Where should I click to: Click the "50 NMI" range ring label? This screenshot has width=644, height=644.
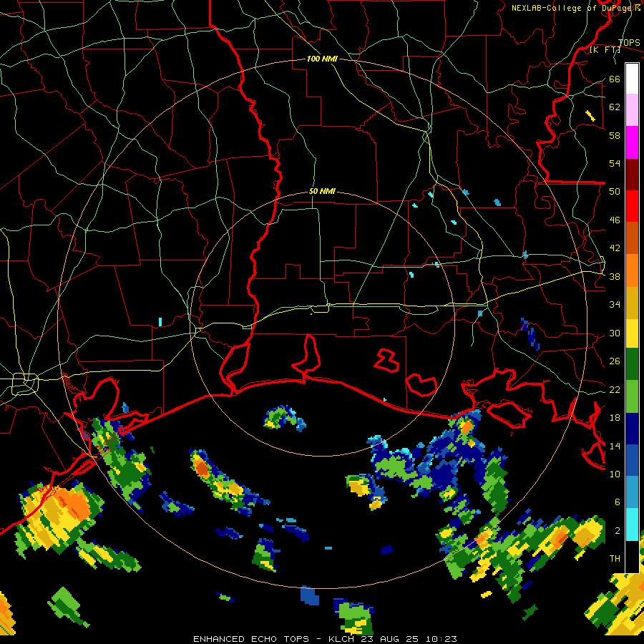(322, 191)
